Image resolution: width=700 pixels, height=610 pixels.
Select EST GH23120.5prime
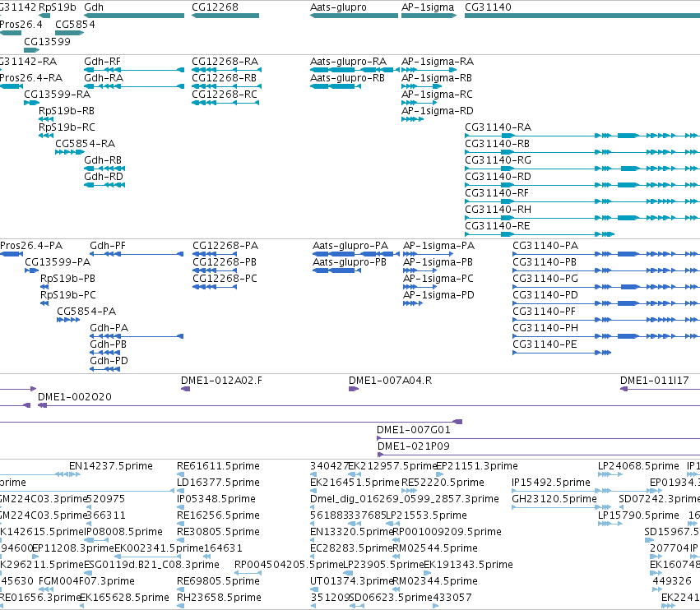pos(554,499)
